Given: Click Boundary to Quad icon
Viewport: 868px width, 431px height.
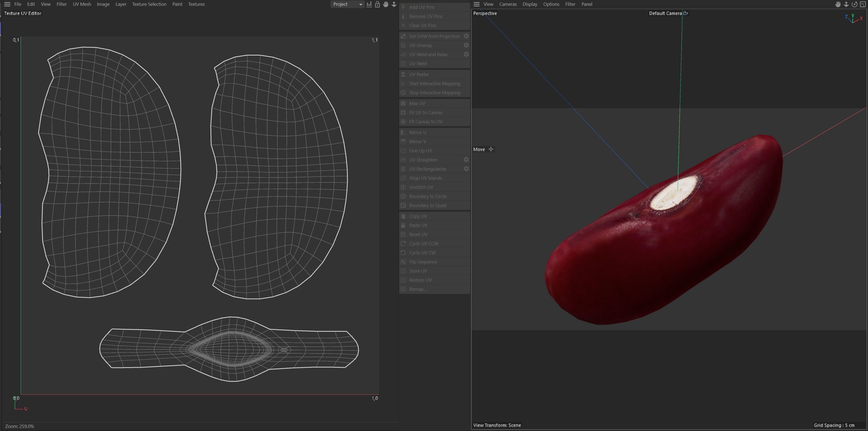Looking at the screenshot, I should [x=403, y=205].
